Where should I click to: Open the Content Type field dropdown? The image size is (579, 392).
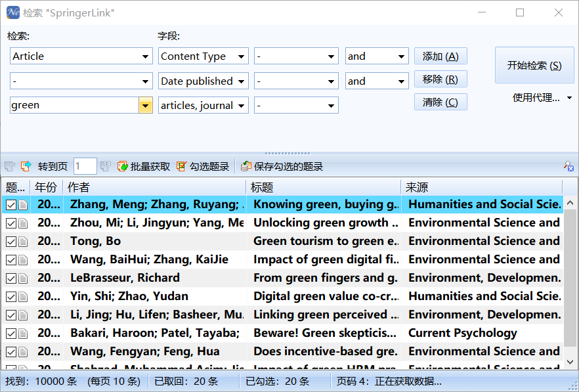[241, 56]
